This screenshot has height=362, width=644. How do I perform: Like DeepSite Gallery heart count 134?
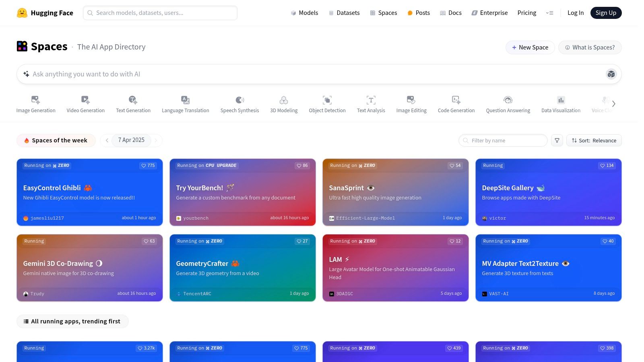click(x=607, y=165)
